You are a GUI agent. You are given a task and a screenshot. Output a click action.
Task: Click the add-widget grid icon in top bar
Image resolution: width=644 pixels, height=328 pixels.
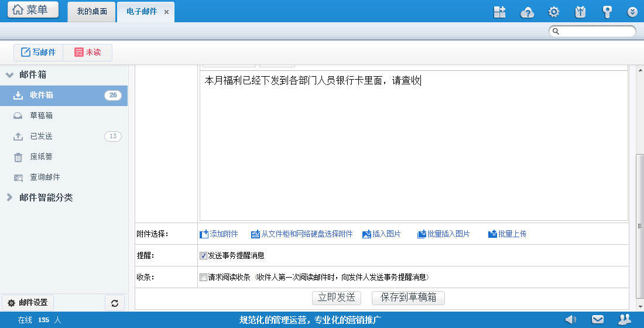click(499, 12)
